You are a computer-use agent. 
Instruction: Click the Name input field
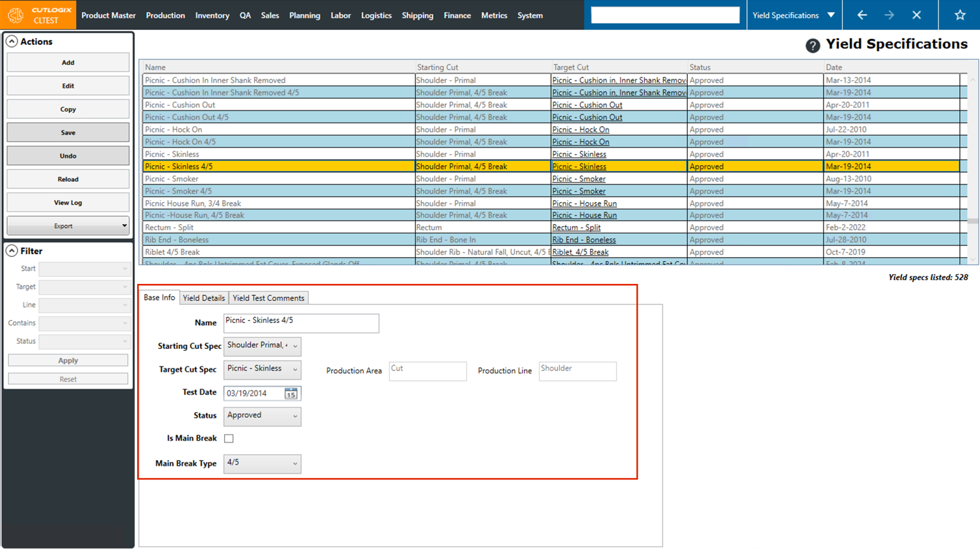click(x=301, y=323)
